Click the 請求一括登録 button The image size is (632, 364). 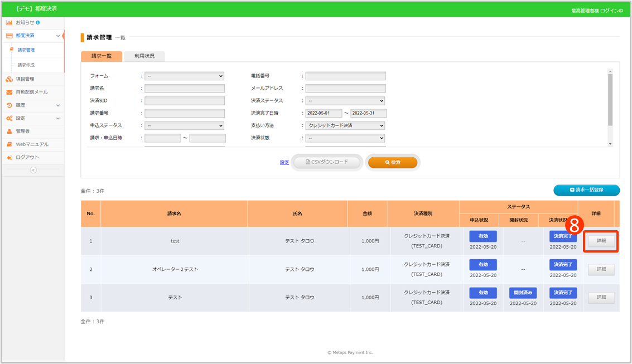pos(586,190)
